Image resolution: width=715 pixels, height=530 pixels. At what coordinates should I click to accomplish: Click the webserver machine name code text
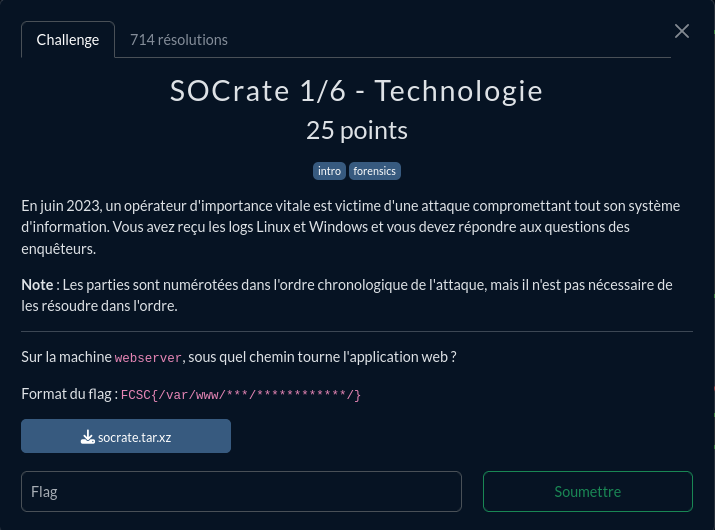[x=148, y=358]
